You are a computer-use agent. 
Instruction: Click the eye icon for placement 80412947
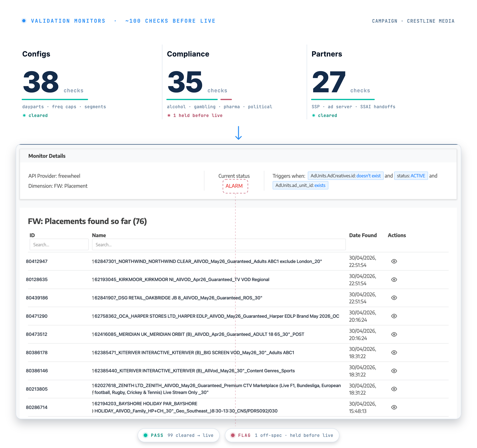click(394, 261)
